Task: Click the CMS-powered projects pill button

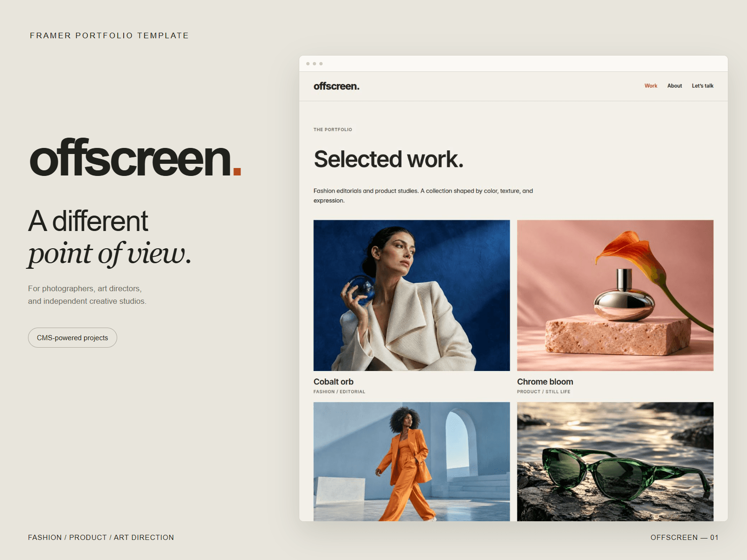Action: (x=72, y=337)
